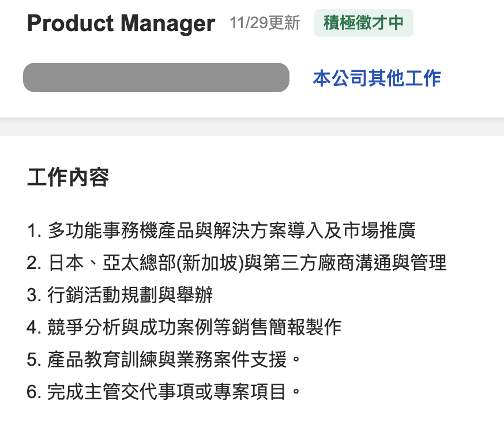The height and width of the screenshot is (424, 504).
Task: Click the phrase 解決方案導入 in item 1
Action: click(268, 231)
